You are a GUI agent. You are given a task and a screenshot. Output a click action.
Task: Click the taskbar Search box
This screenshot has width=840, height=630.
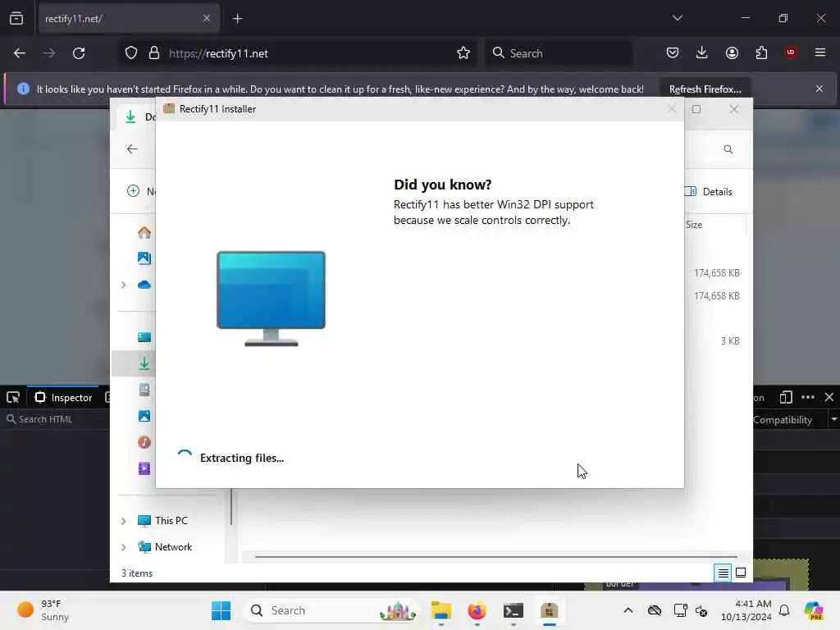331,610
